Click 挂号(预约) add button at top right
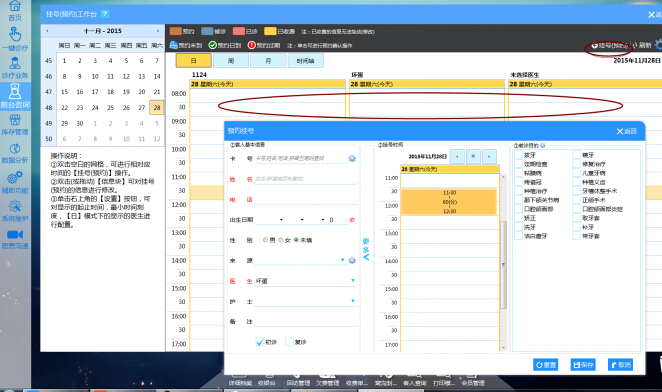This screenshot has width=662, height=392. pyautogui.click(x=609, y=46)
